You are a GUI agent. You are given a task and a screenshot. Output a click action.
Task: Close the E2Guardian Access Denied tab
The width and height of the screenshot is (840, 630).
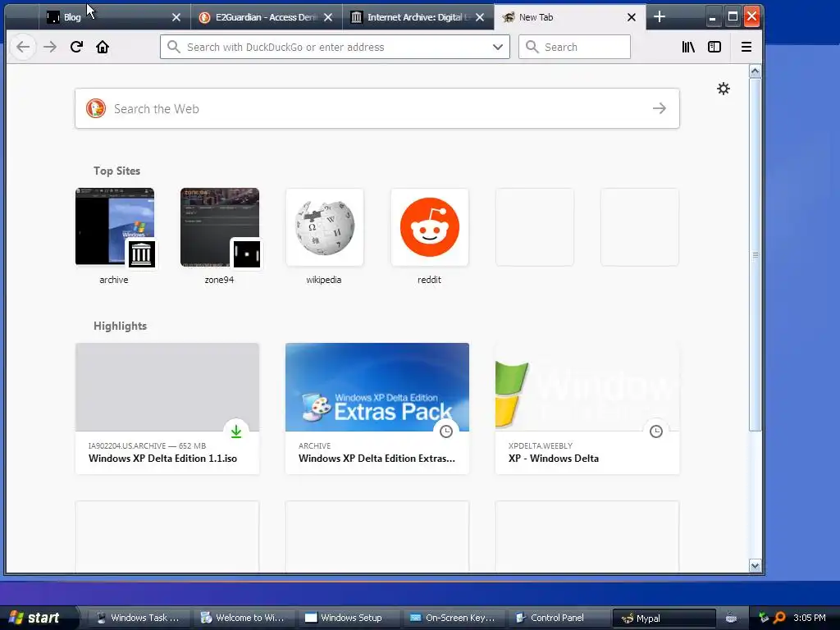pyautogui.click(x=328, y=17)
